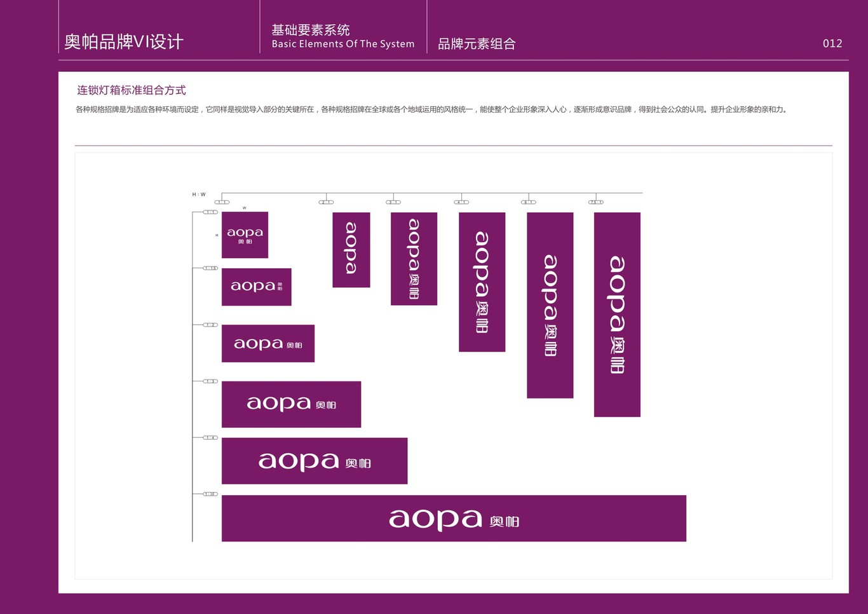
Task: Click the 基础要素系统 header text
Action: 311,30
